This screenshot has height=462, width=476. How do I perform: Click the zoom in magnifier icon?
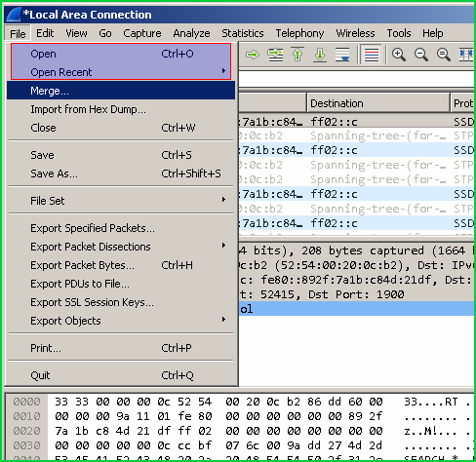[398, 55]
